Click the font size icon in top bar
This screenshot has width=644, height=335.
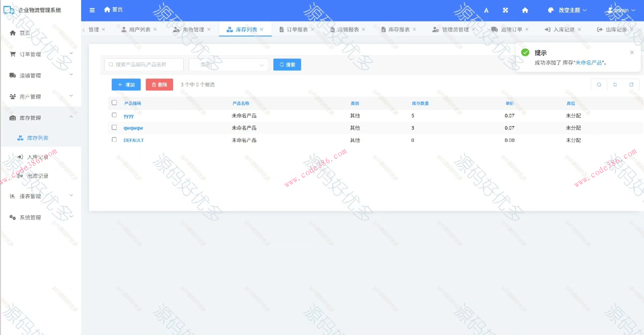(x=486, y=10)
